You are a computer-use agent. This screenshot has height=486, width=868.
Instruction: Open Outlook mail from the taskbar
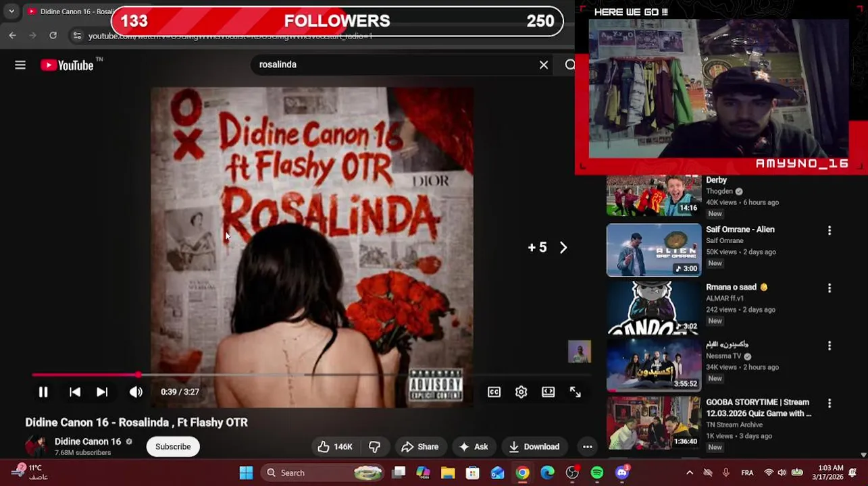click(498, 473)
